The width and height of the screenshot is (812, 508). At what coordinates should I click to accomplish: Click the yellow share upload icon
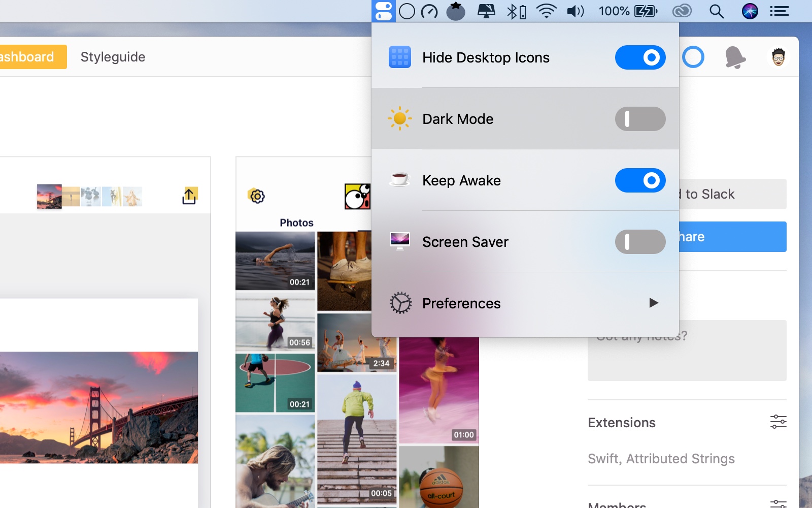point(189,196)
